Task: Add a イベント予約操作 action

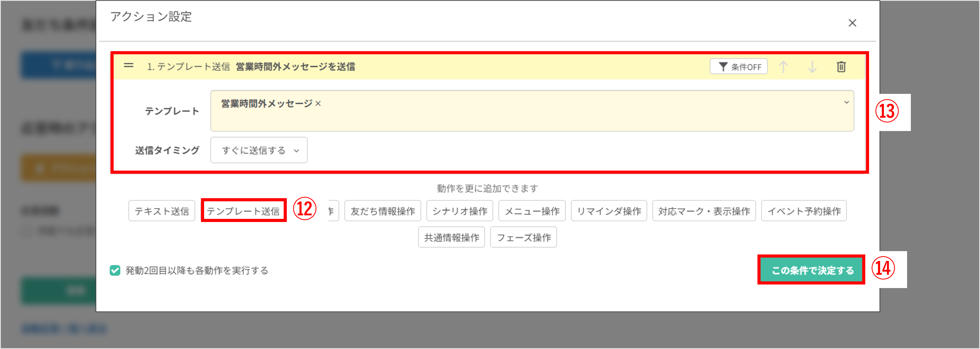Action: [803, 211]
